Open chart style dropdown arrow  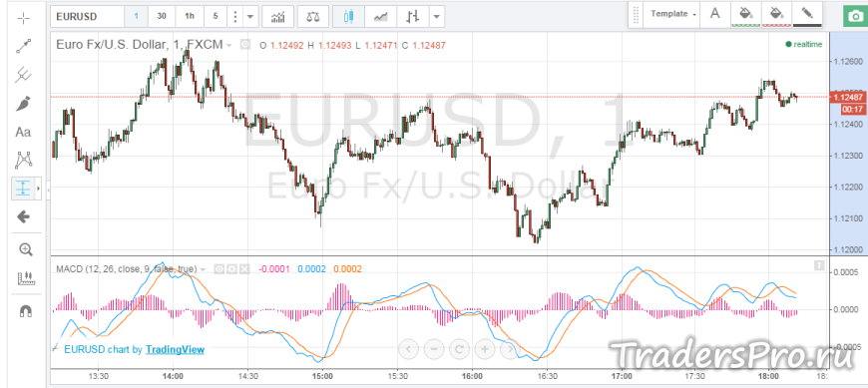click(x=437, y=17)
